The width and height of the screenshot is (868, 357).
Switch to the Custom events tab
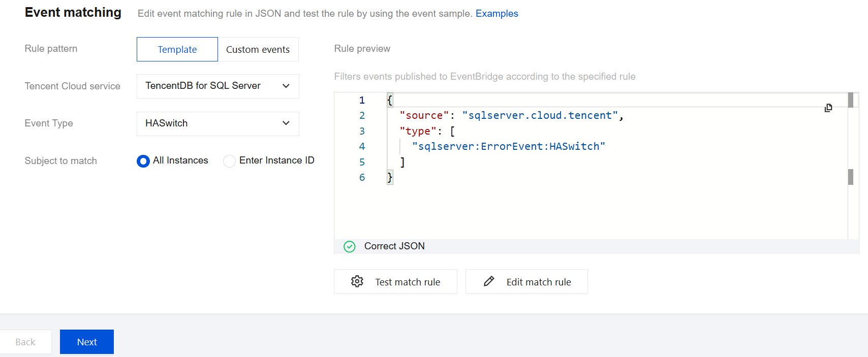click(x=258, y=49)
